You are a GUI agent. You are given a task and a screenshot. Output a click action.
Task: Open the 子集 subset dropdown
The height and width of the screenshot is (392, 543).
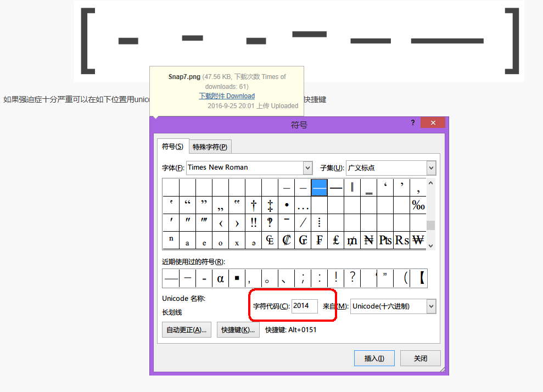[x=432, y=167]
